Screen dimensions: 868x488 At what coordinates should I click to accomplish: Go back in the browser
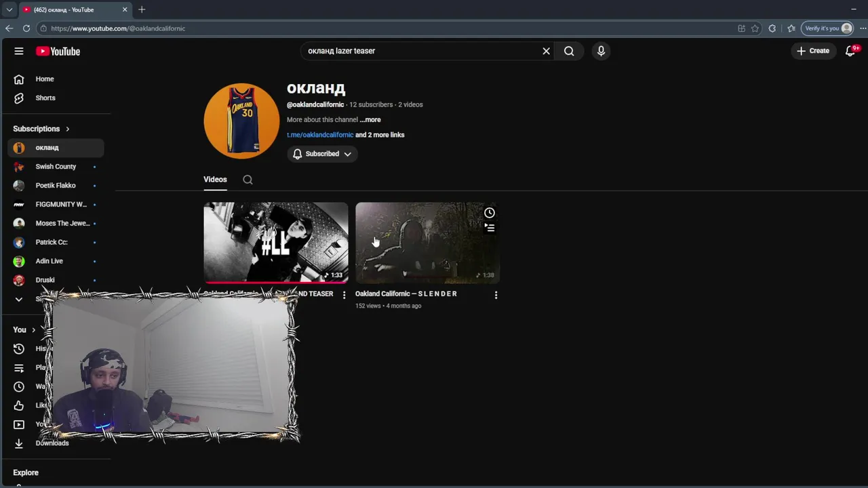click(x=9, y=28)
